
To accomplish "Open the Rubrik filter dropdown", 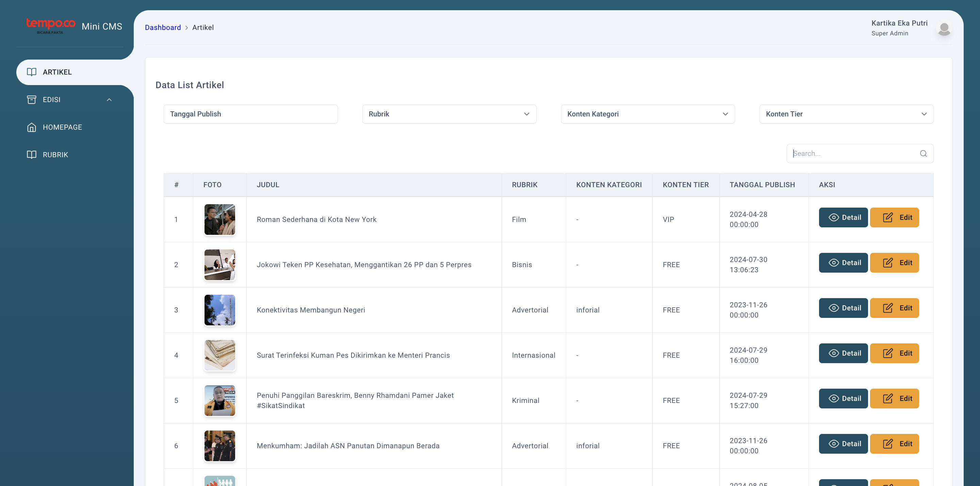I will point(449,114).
